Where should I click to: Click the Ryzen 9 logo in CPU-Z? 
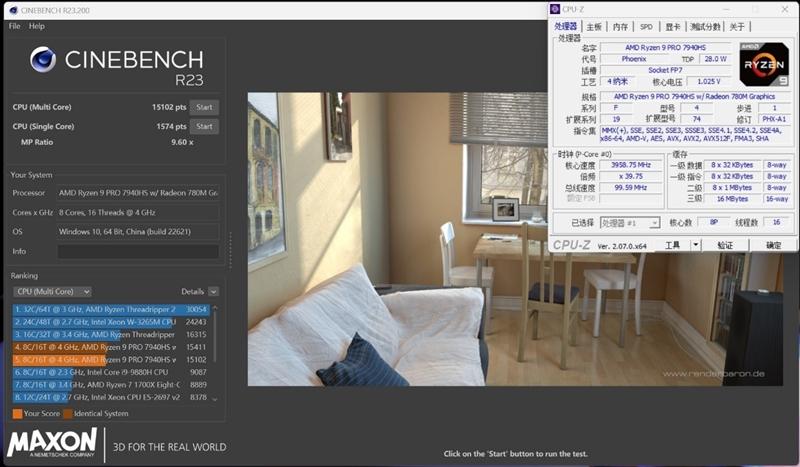click(764, 64)
